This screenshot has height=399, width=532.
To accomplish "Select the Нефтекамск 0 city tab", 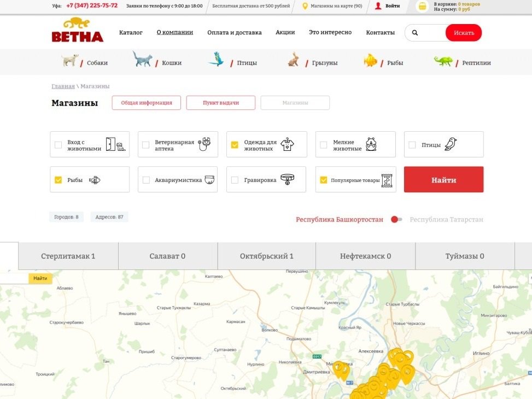I will [365, 256].
